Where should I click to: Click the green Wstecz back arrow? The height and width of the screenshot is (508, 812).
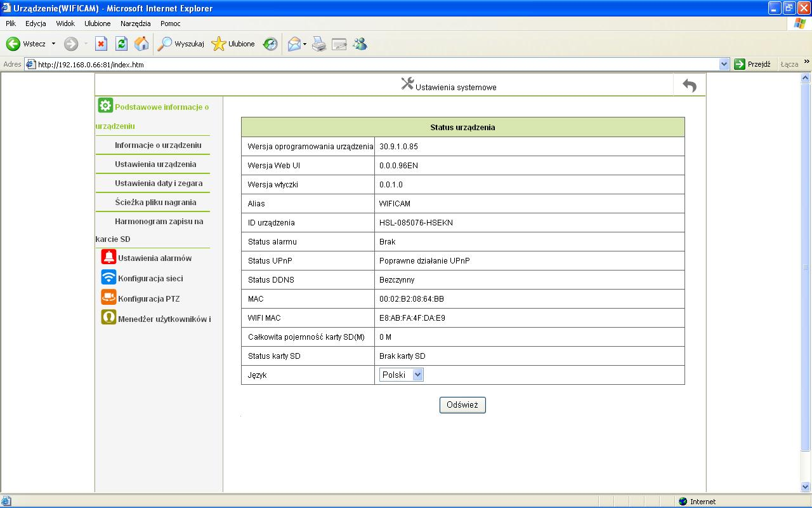pos(13,44)
